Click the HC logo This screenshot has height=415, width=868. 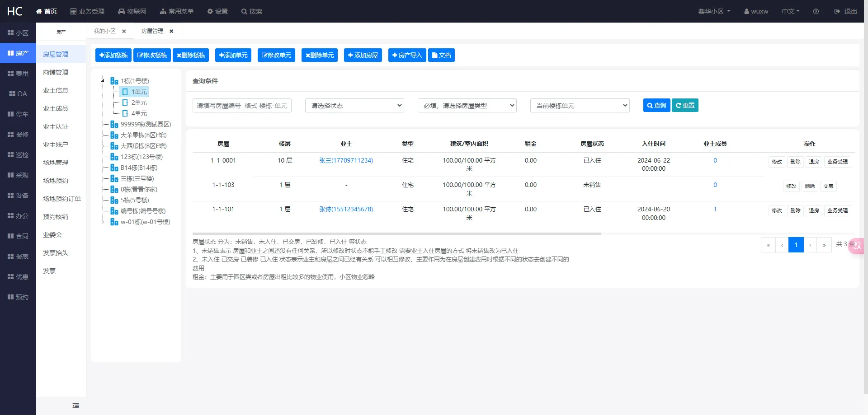(x=14, y=11)
